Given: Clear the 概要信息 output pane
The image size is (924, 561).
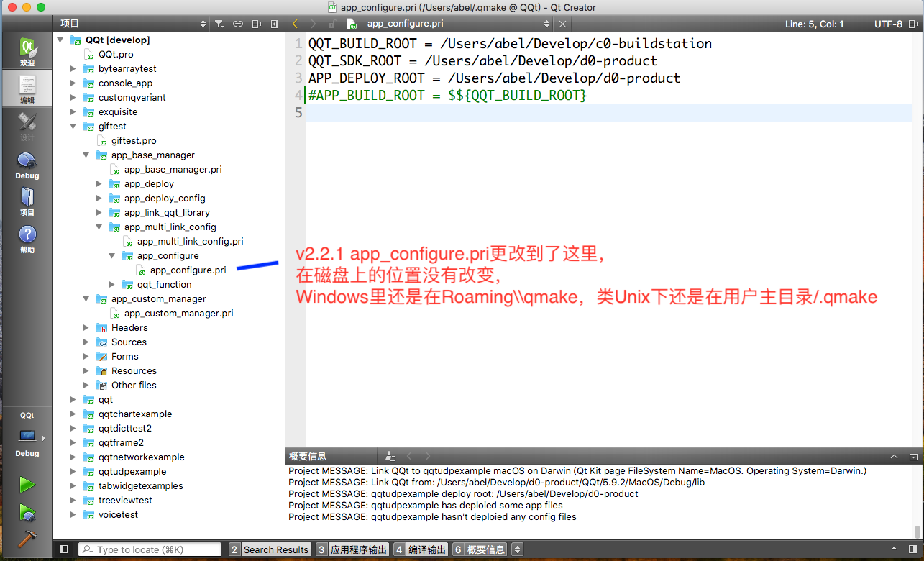Looking at the screenshot, I should (x=390, y=456).
